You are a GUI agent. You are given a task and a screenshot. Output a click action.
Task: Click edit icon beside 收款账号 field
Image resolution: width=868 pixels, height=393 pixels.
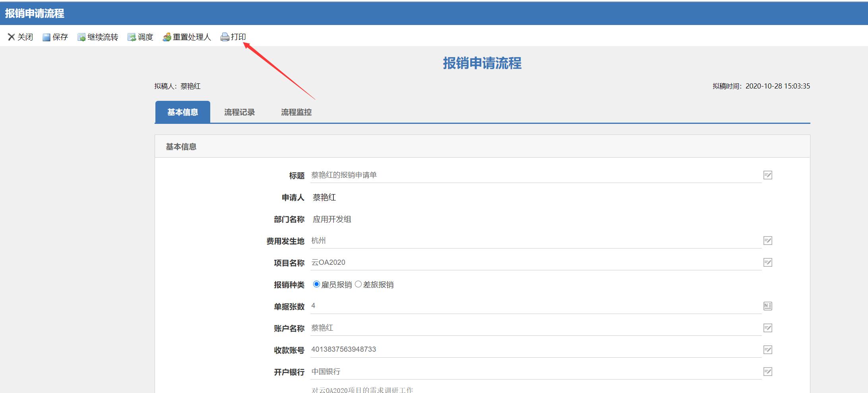pos(767,350)
